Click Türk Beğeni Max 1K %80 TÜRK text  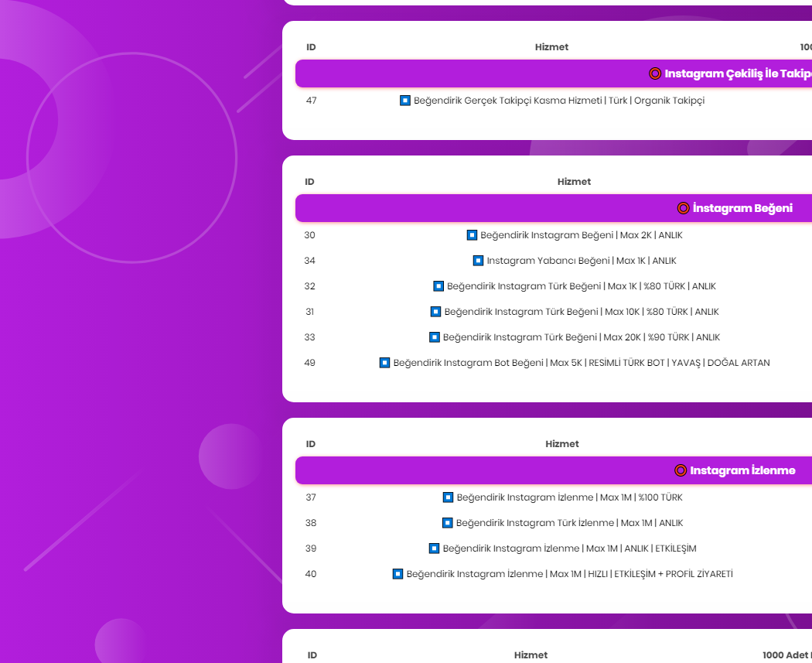[x=582, y=286]
